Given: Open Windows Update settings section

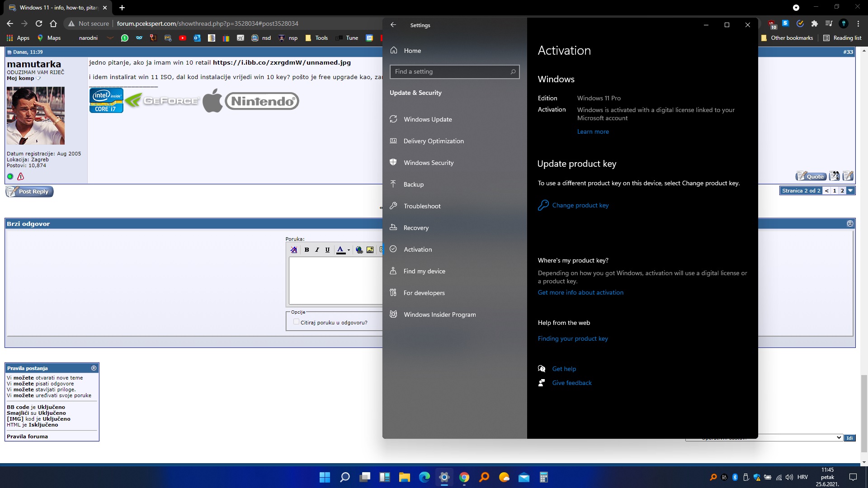Looking at the screenshot, I should pyautogui.click(x=427, y=119).
